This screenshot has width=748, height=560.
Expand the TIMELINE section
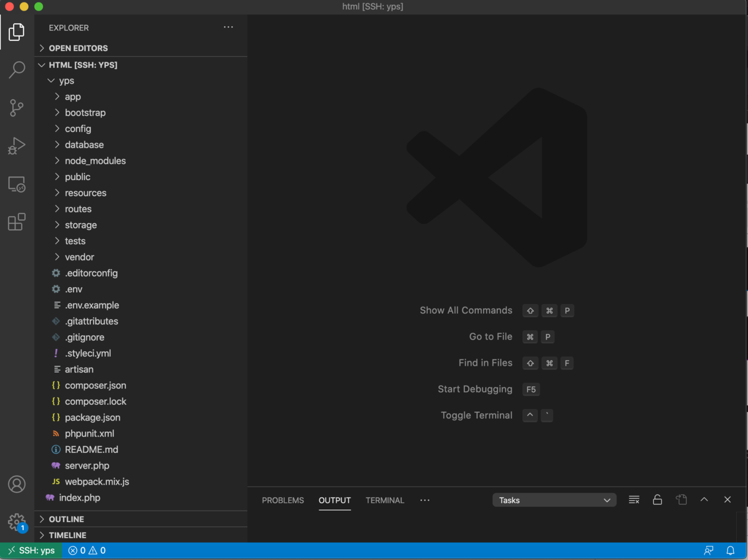(141, 535)
